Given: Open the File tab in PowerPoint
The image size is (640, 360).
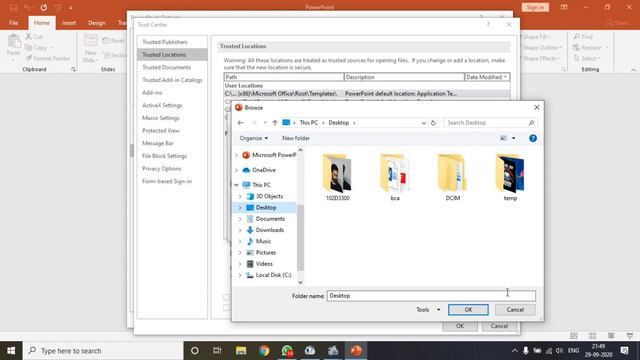Looking at the screenshot, I should (x=13, y=23).
